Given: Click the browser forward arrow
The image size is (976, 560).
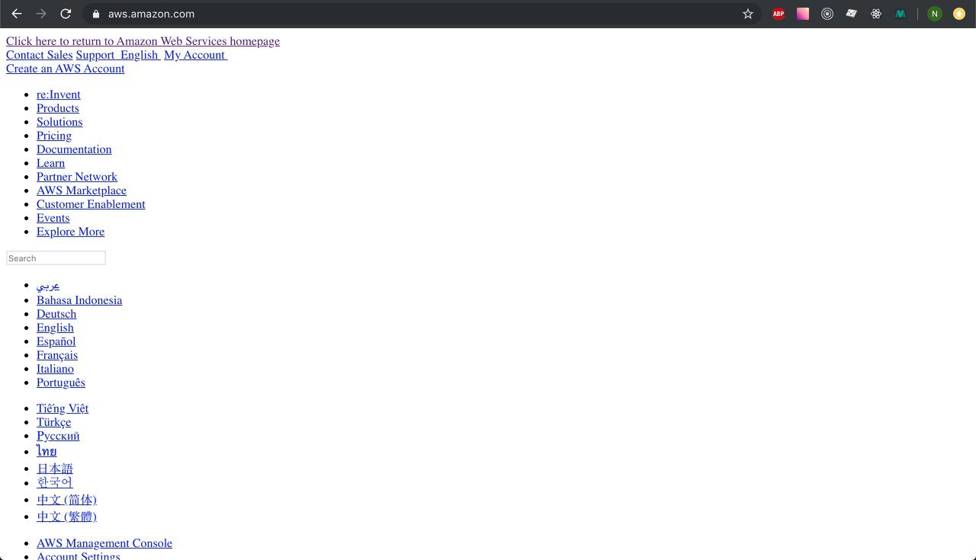Looking at the screenshot, I should [41, 14].
